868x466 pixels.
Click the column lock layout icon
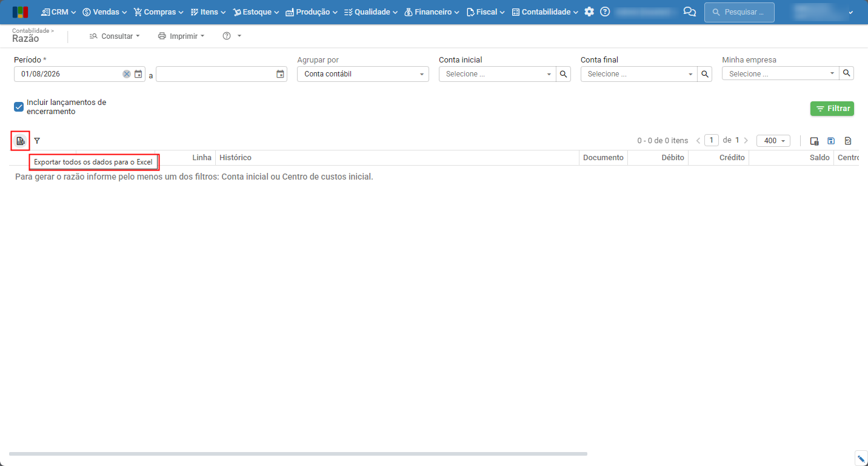point(815,141)
